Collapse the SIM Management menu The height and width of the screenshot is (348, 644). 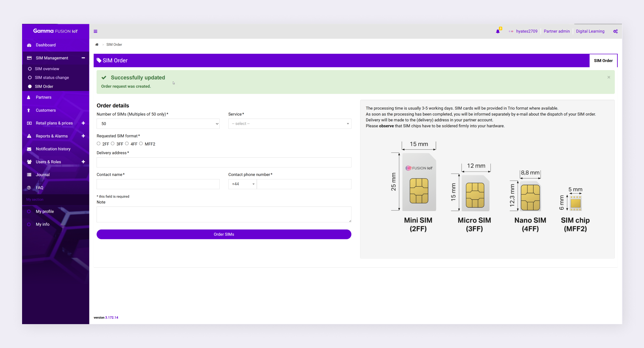click(83, 58)
